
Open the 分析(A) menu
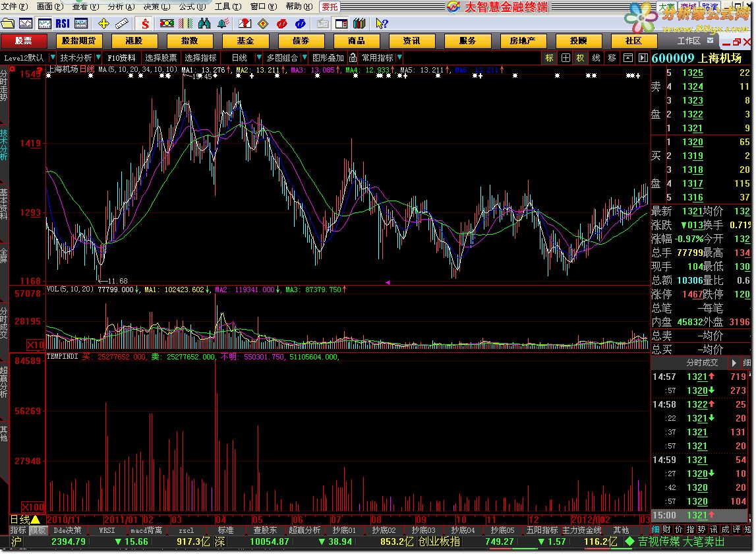(121, 7)
